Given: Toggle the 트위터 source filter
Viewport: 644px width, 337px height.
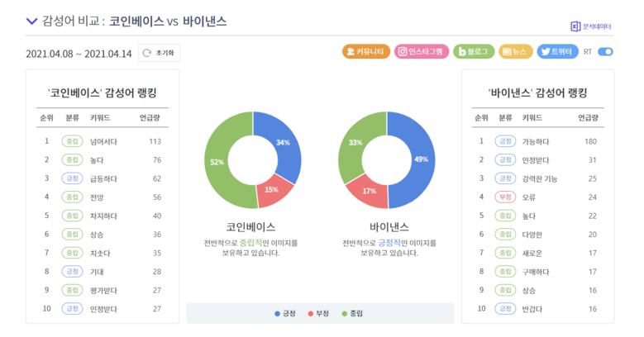Looking at the screenshot, I should click(558, 52).
